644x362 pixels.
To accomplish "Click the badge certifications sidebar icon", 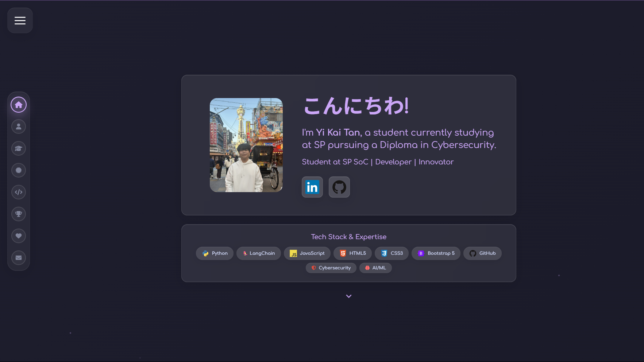I will (19, 170).
